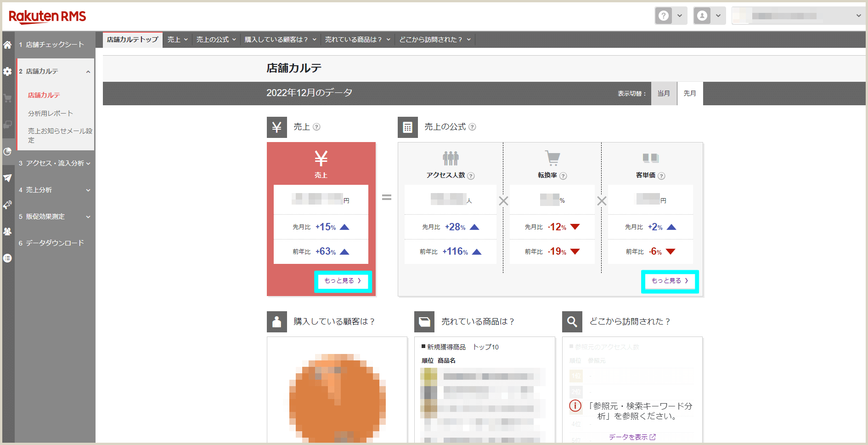Click the people icon above アクセス人数
This screenshot has height=445, width=868.
[451, 158]
